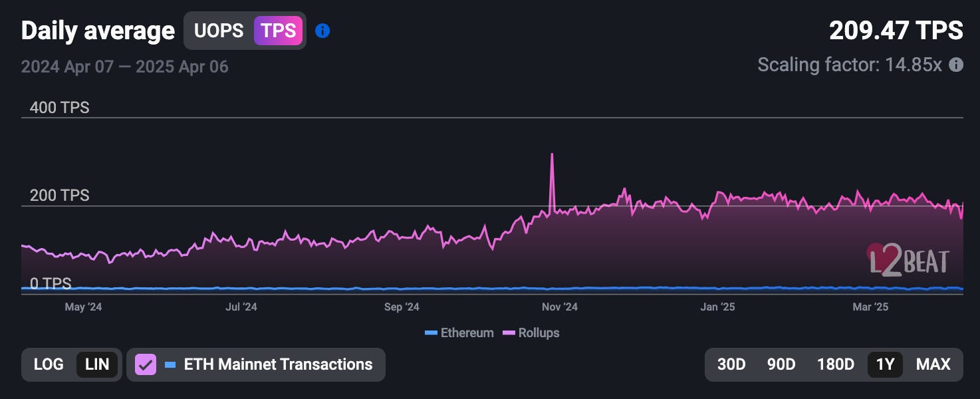Set the time range to 180D
Screen dimensions: 980x399
835,364
